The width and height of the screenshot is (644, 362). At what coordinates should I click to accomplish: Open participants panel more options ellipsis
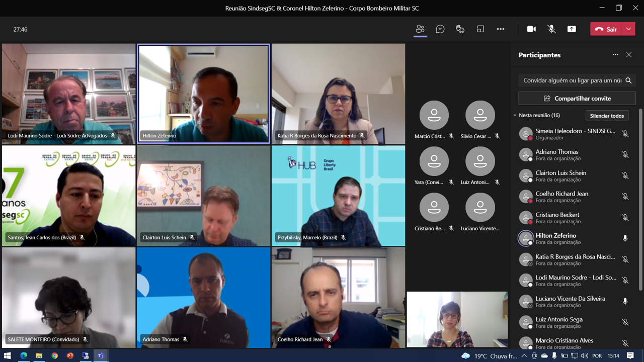615,55
